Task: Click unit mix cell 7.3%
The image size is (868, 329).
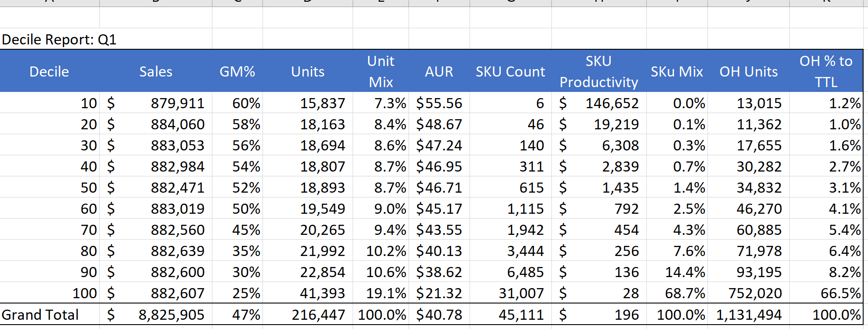Action: pos(381,103)
